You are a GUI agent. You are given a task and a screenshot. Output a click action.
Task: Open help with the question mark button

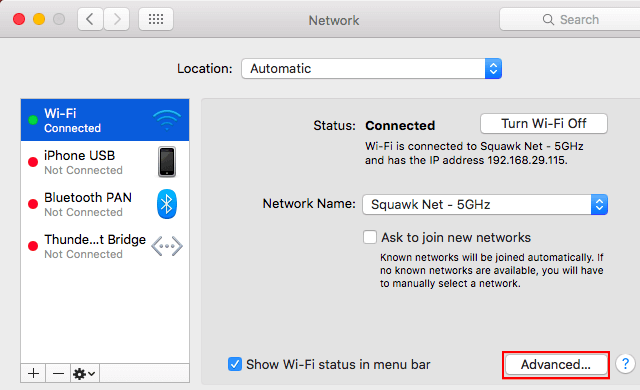(625, 363)
